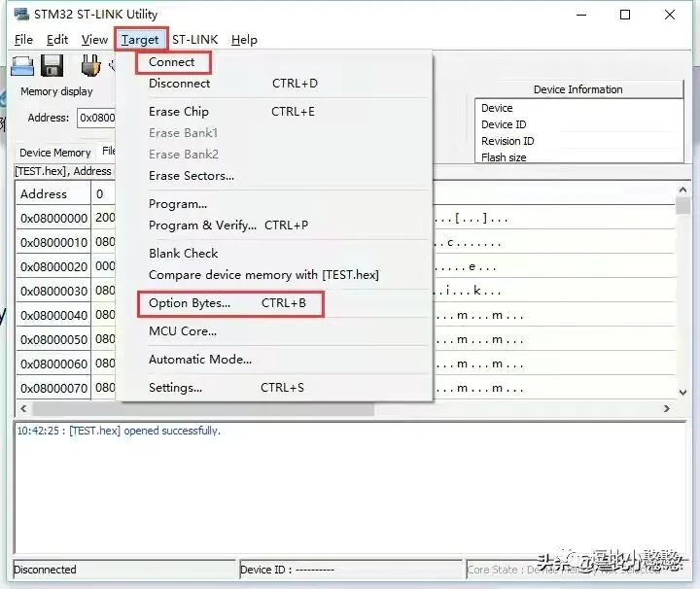Select address row 0x08000000
This screenshot has width=700, height=589.
coord(53,218)
